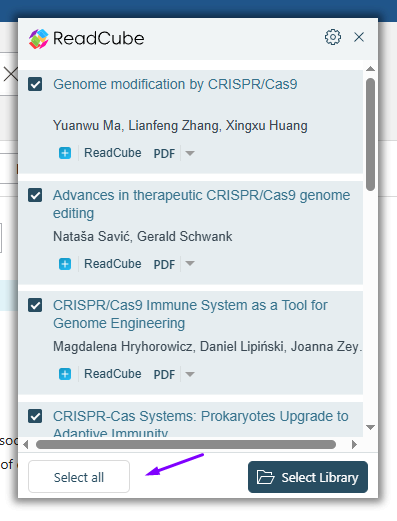The width and height of the screenshot is (397, 521).
Task: Toggle CRISPR/Cas9 Immune System article checkbox
Action: tap(35, 305)
